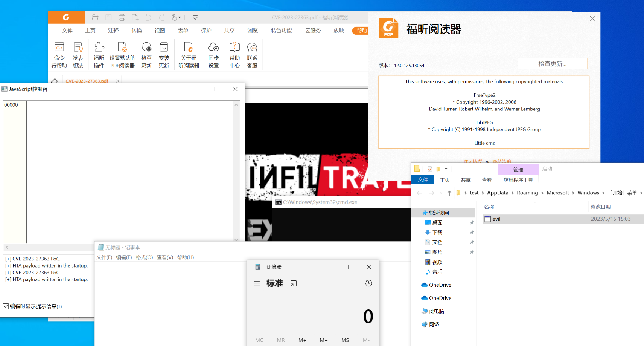Click the Print icon in Foxit quick toolbar

coord(122,17)
